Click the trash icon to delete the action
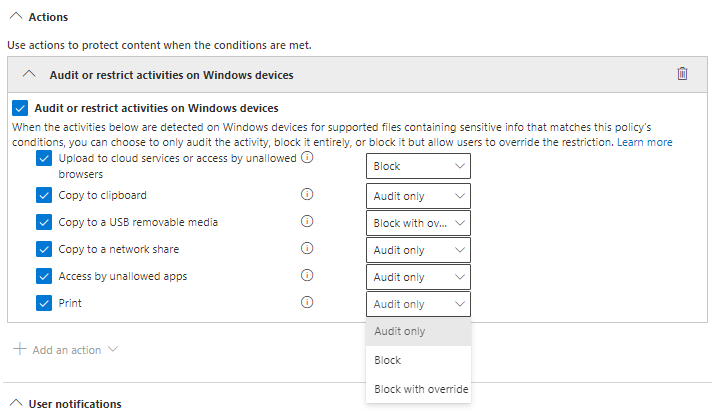The height and width of the screenshot is (416, 720). coord(682,74)
